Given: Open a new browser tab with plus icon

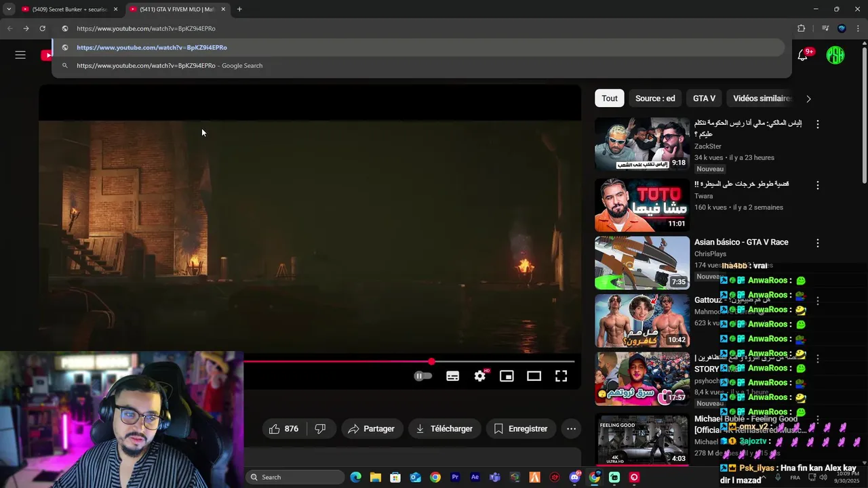Looking at the screenshot, I should [239, 9].
